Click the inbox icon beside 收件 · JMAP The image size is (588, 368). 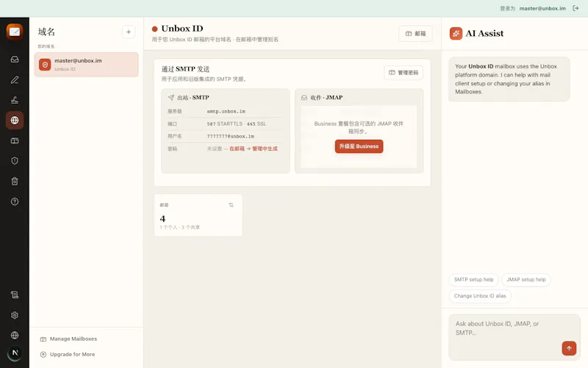point(304,98)
